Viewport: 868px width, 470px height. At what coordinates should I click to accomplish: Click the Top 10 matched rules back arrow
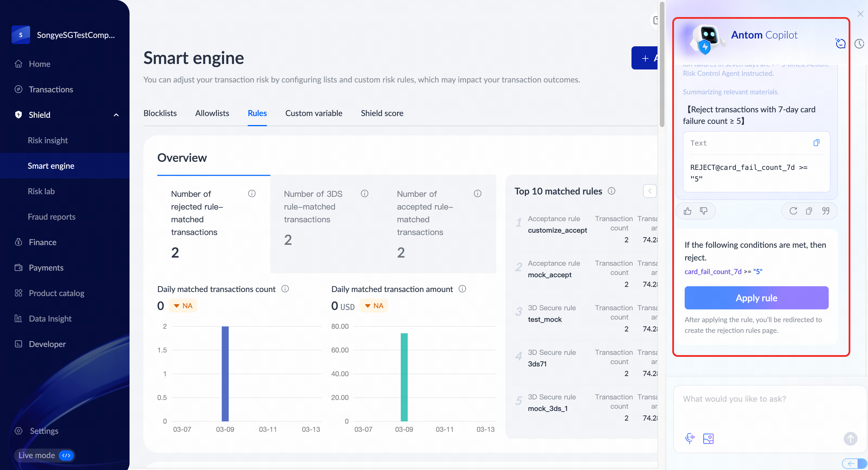[650, 191]
